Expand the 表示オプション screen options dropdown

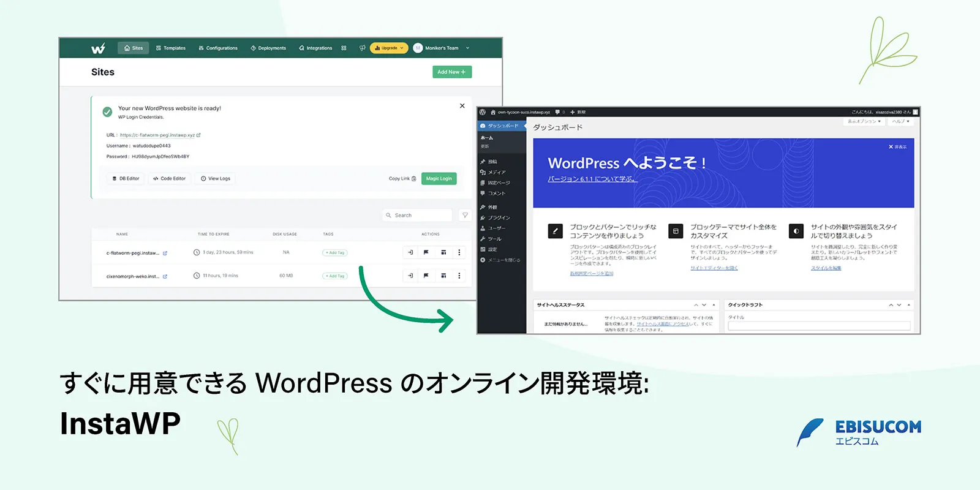(864, 121)
